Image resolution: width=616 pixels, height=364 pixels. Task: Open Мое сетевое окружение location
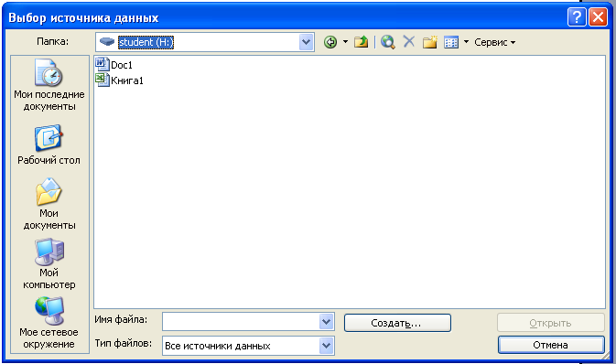coord(49,323)
